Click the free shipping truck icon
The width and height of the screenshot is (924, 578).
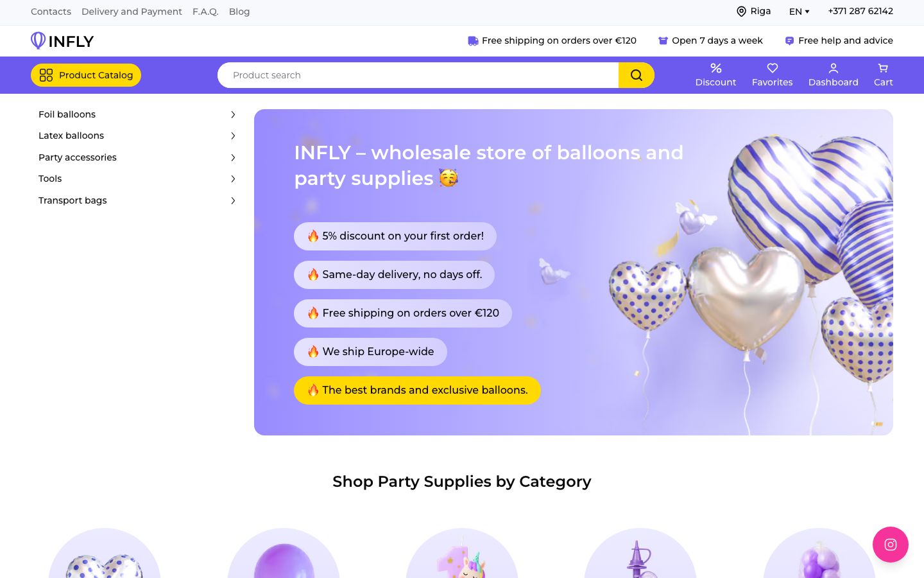[x=473, y=40]
